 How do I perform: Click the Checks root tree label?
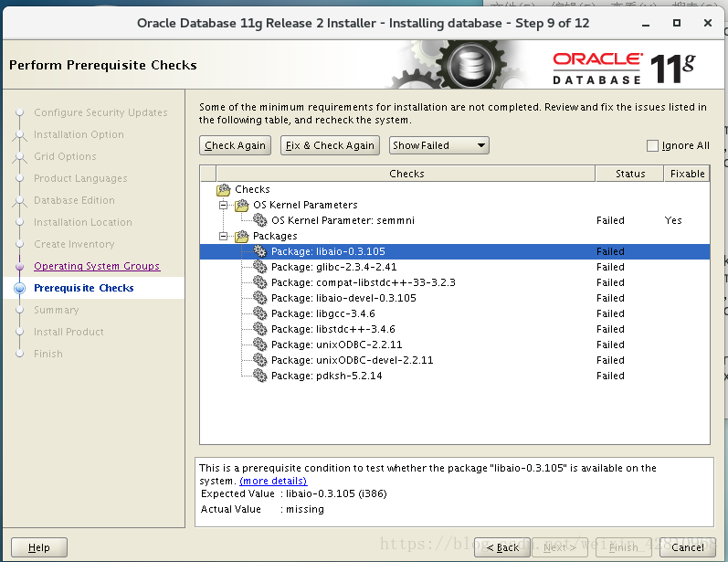(x=252, y=189)
